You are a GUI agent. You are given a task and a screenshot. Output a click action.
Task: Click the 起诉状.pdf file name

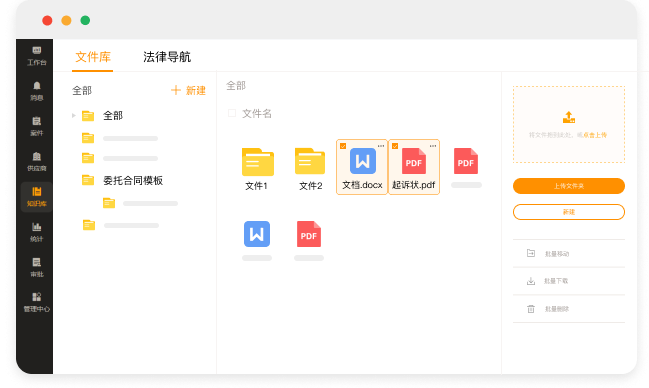point(413,185)
